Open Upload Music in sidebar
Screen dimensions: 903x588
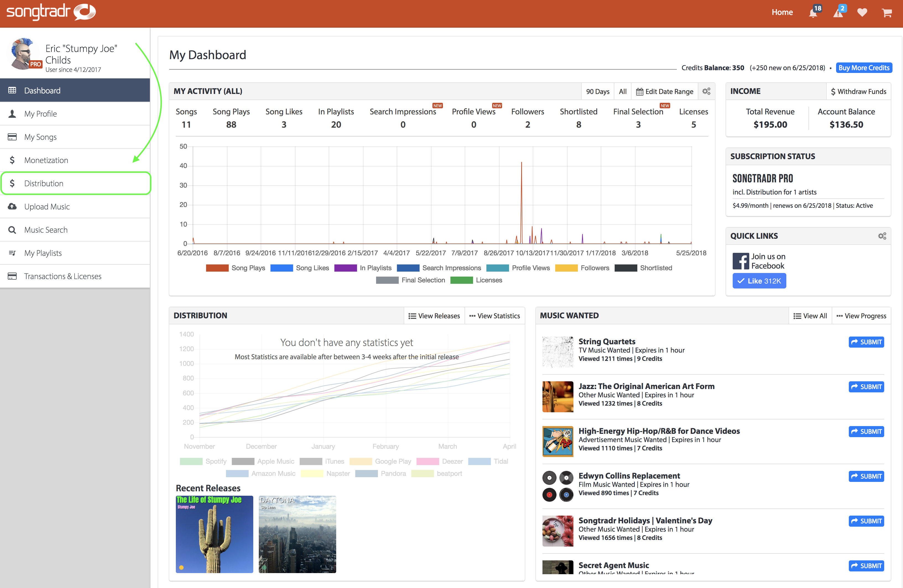(75, 206)
